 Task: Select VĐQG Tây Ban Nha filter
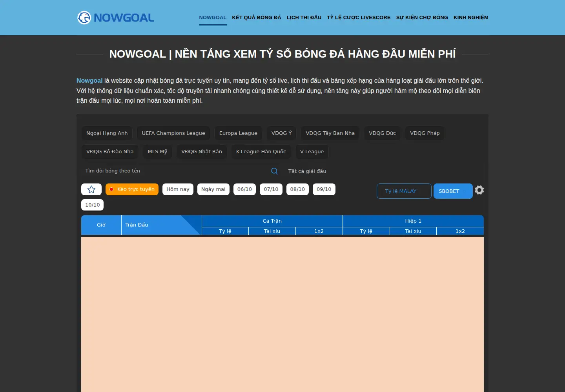tap(330, 133)
